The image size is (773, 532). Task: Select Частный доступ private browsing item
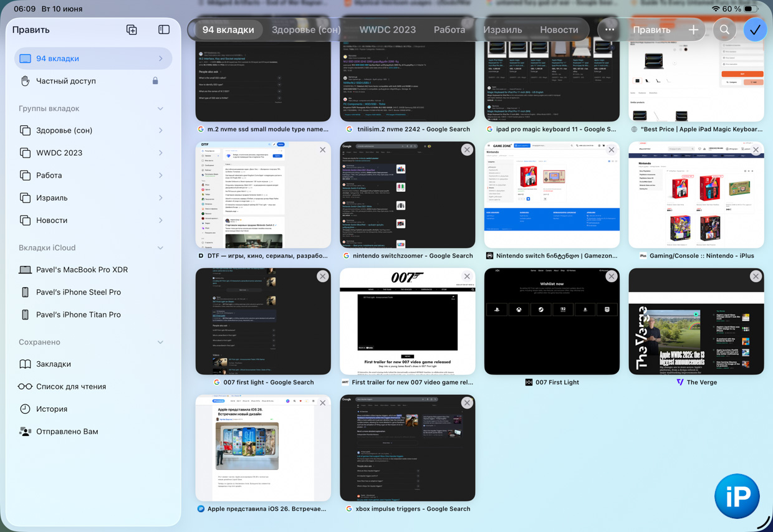pos(66,81)
